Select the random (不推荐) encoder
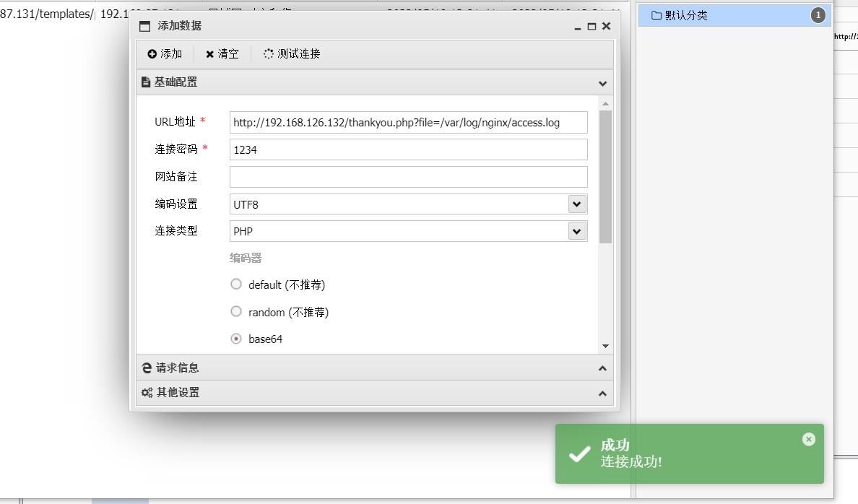 click(236, 311)
